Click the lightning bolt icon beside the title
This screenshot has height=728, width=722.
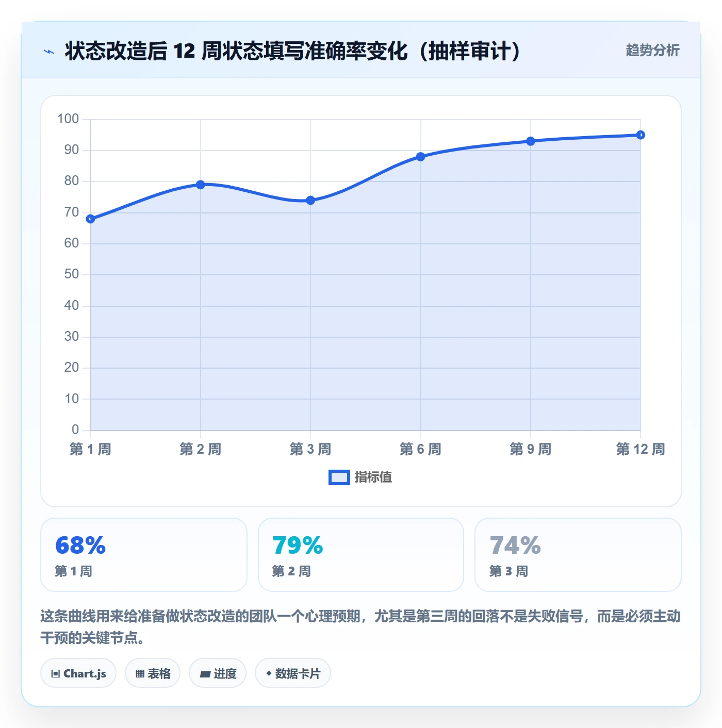tap(49, 52)
